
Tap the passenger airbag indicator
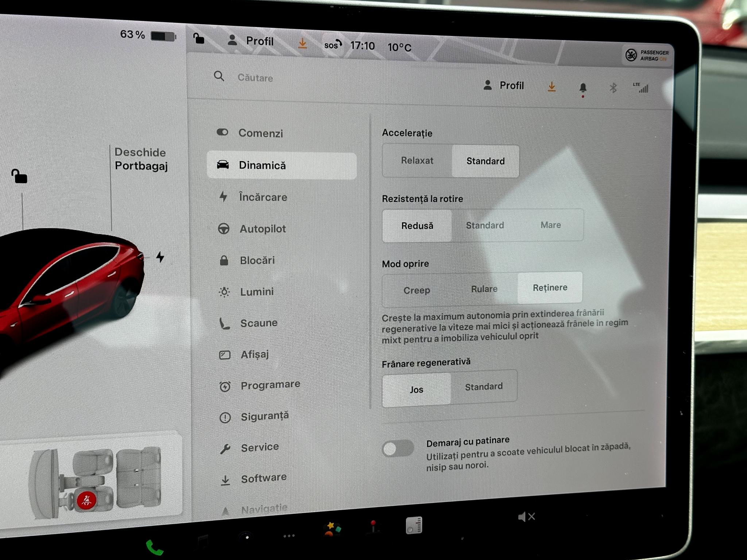(647, 55)
